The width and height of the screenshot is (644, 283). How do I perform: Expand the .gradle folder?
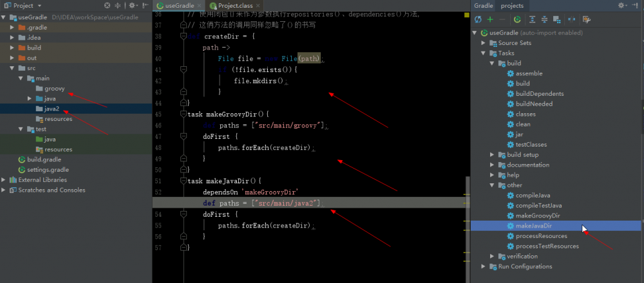tap(12, 28)
